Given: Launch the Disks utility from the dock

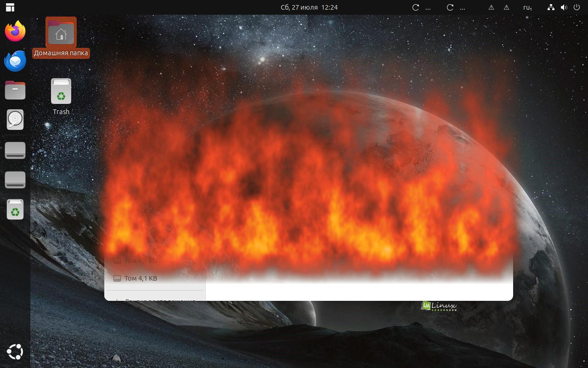Looking at the screenshot, I should pyautogui.click(x=15, y=120).
